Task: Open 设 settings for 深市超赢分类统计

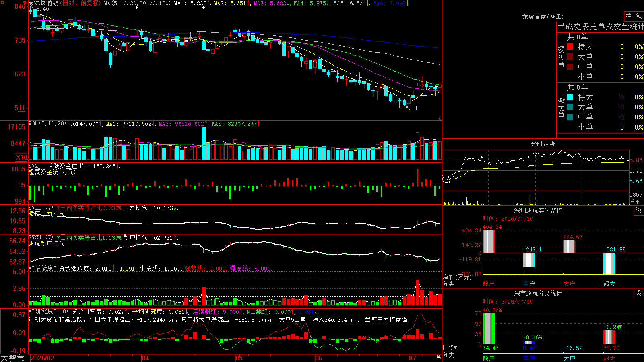Action: pyautogui.click(x=639, y=293)
